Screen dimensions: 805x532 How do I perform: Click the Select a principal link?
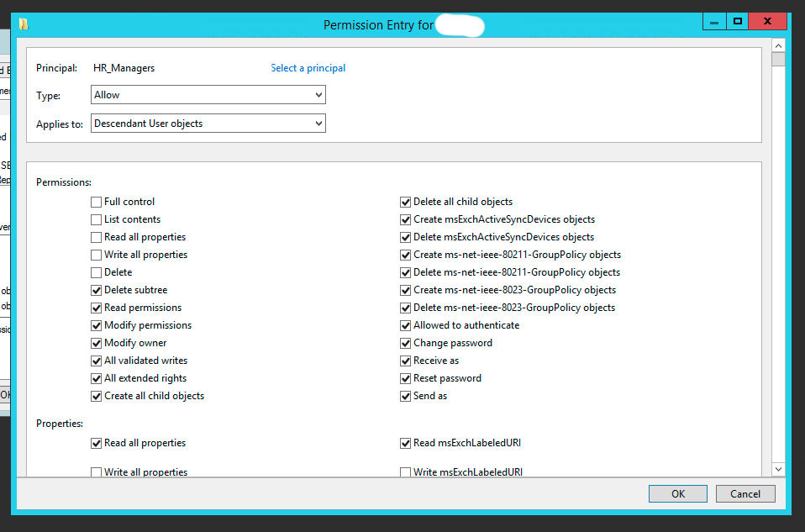tap(308, 68)
